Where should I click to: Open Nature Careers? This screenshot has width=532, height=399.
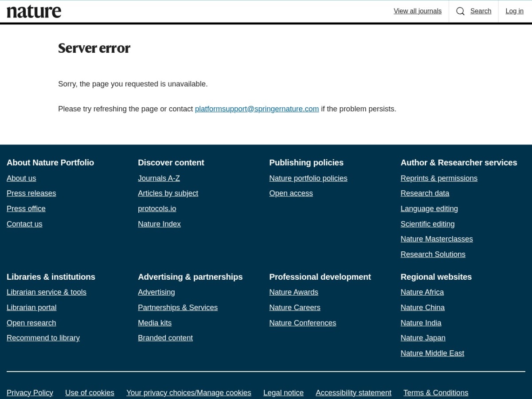click(294, 308)
